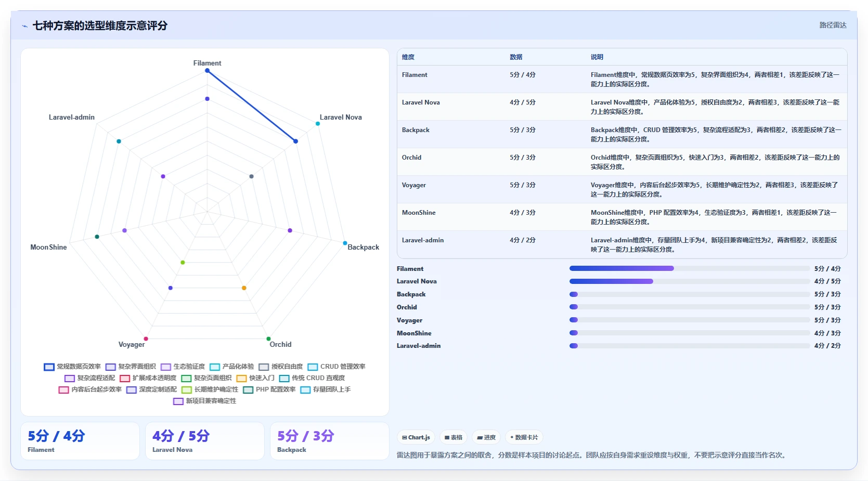
Task: Click the 数据卡片 tag
Action: (524, 438)
